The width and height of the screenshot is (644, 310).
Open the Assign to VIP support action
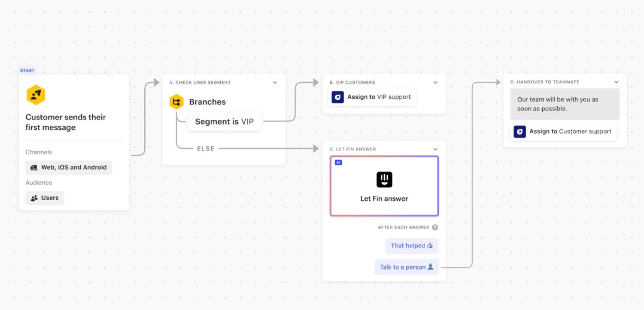(x=372, y=97)
